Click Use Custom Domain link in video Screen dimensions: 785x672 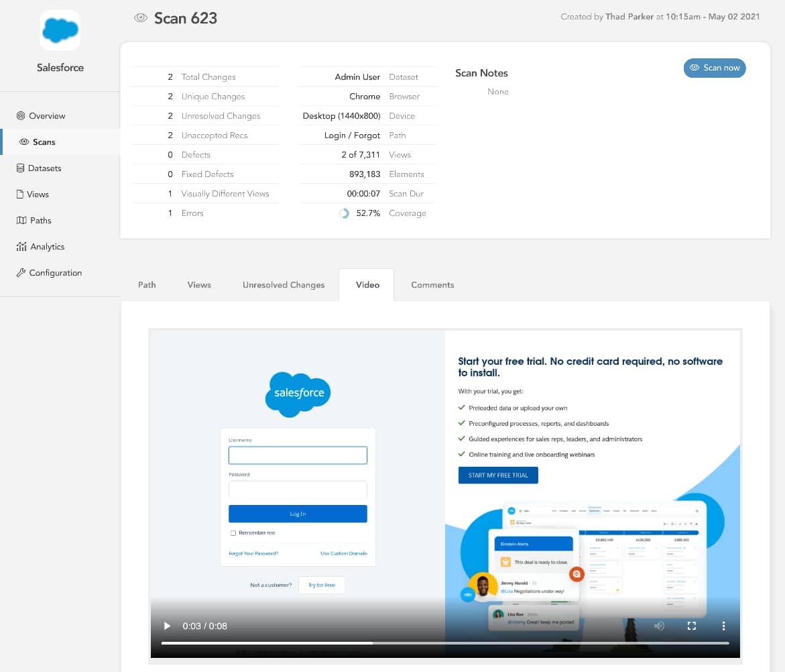tap(343, 553)
